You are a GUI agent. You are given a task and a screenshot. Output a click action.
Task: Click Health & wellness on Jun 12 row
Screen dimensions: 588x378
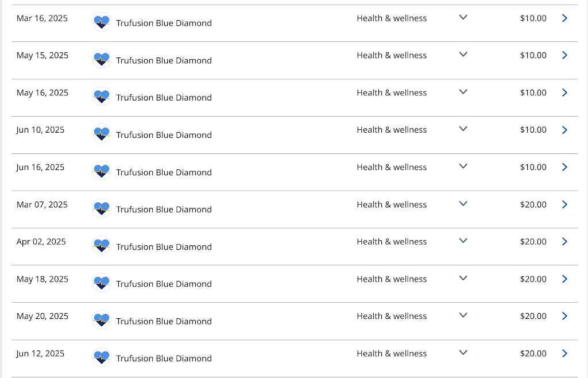[x=392, y=353]
